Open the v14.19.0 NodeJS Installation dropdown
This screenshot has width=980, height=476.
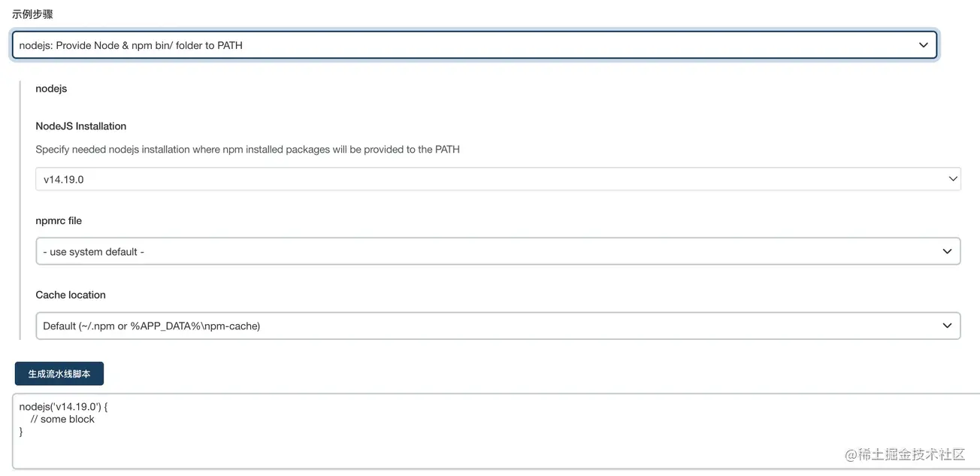coord(498,179)
